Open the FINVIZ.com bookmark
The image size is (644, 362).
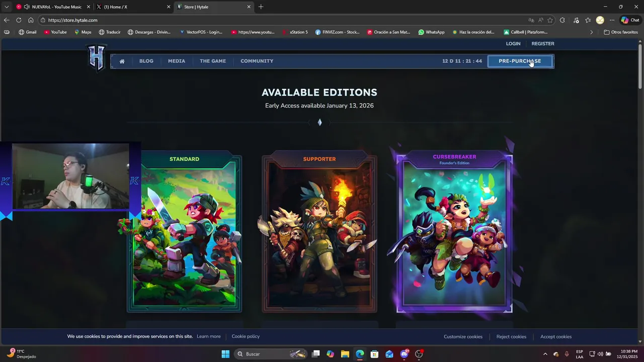click(337, 32)
